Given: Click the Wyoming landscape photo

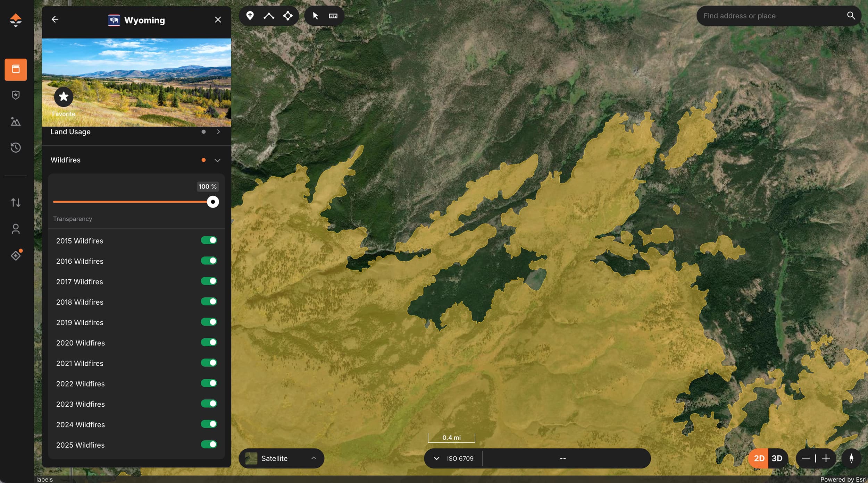Looking at the screenshot, I should click(136, 83).
